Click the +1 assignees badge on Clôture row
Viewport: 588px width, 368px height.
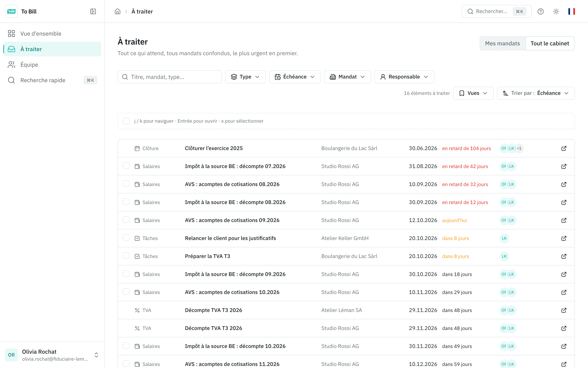[x=519, y=148]
